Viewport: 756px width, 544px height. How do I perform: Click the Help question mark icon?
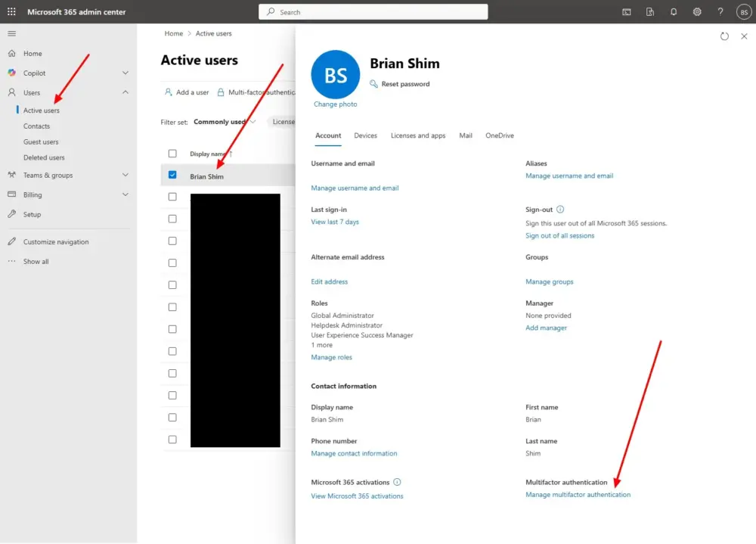click(x=720, y=11)
